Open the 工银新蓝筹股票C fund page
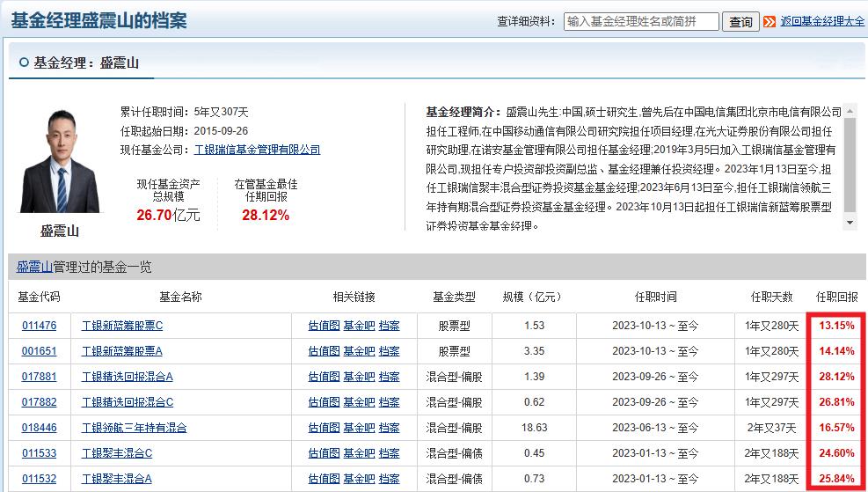 click(122, 326)
